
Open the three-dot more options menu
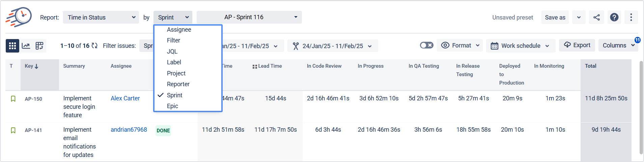click(x=631, y=18)
